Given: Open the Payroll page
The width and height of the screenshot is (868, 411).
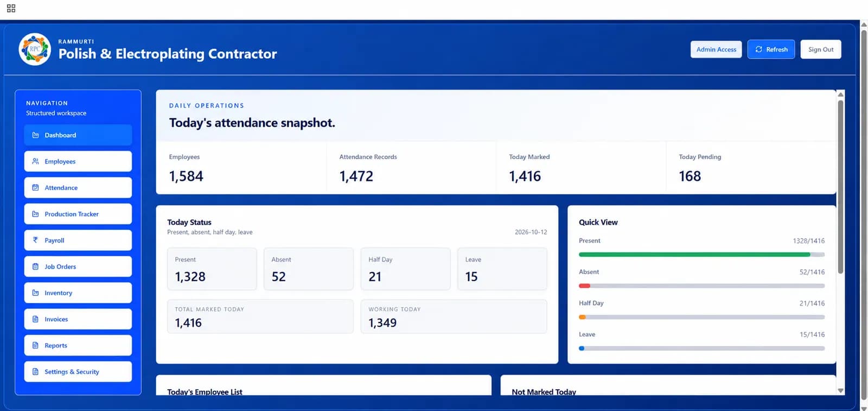Looking at the screenshot, I should pos(78,240).
